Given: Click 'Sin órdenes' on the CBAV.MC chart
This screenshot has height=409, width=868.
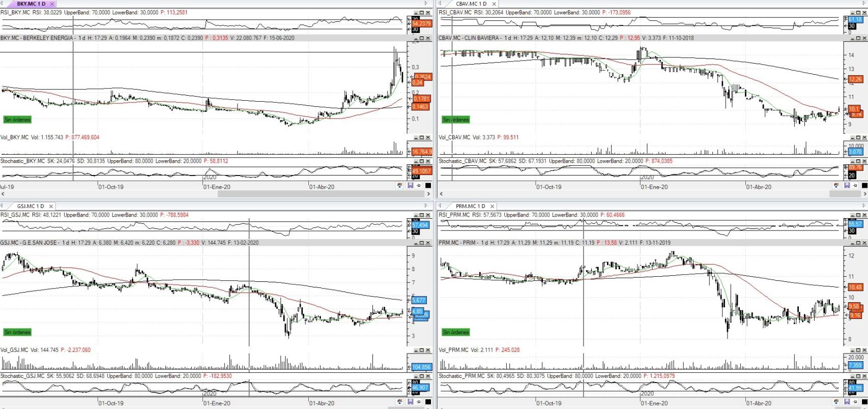Looking at the screenshot, I should (456, 120).
